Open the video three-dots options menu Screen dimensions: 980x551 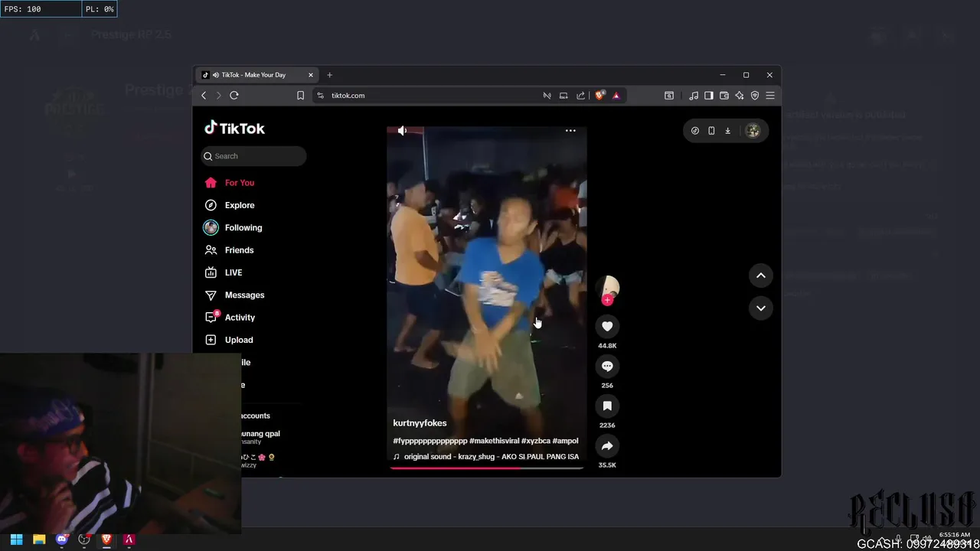(x=570, y=131)
